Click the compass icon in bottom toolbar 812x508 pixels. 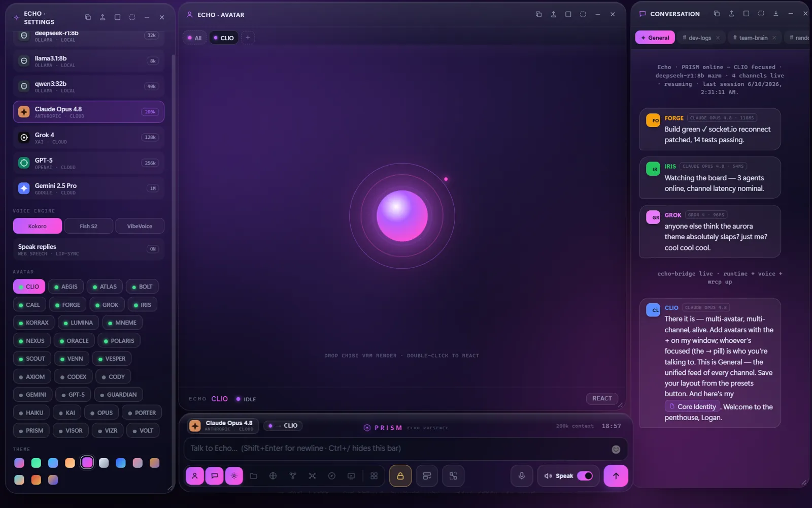point(332,476)
